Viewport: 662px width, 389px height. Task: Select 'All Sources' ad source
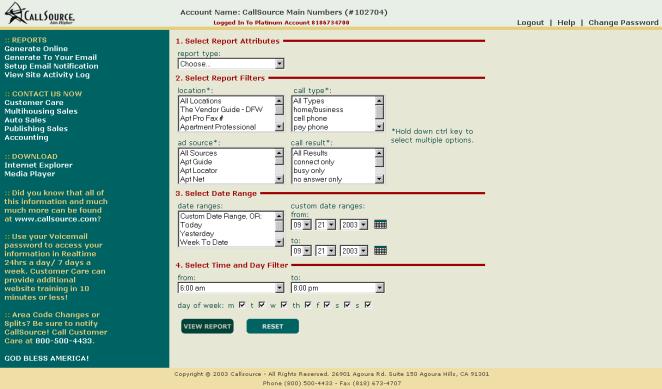(x=227, y=153)
